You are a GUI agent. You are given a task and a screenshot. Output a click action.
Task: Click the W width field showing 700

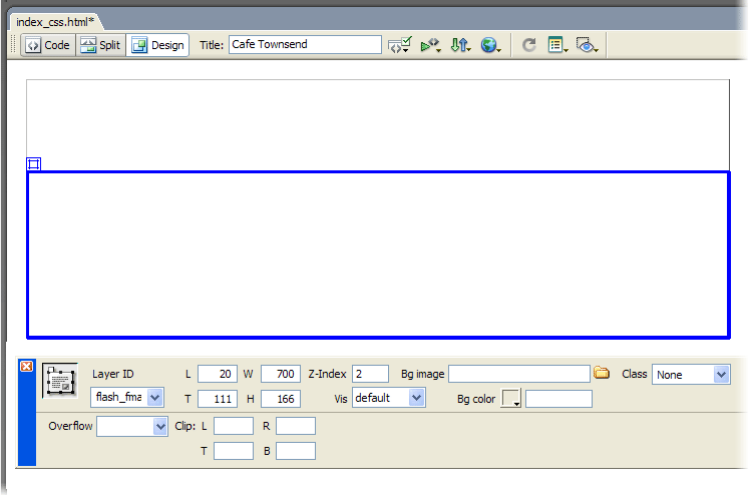pos(281,374)
